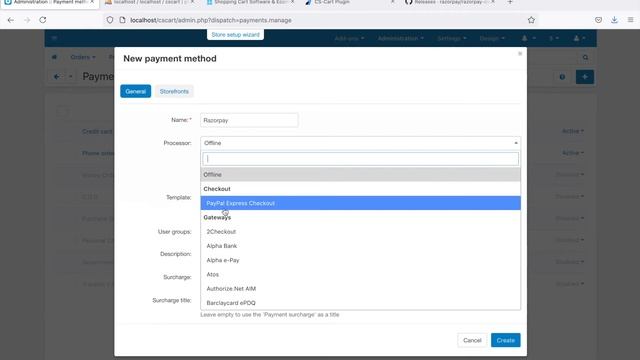Image resolution: width=640 pixels, height=360 pixels.
Task: Select PayPal Express Checkout option
Action: click(360, 203)
